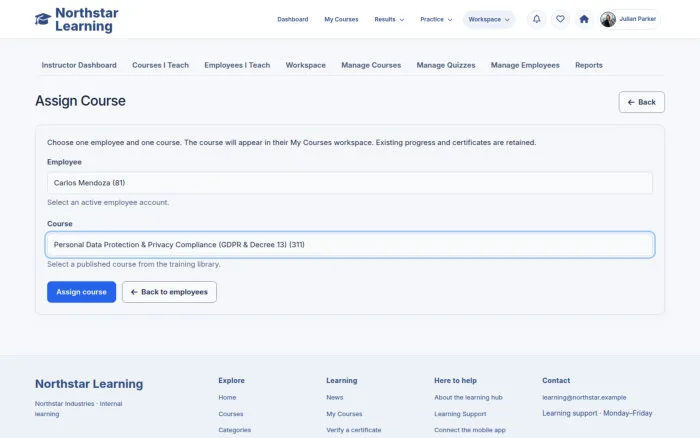The height and width of the screenshot is (438, 700).
Task: Click the Course field label
Action: (60, 224)
